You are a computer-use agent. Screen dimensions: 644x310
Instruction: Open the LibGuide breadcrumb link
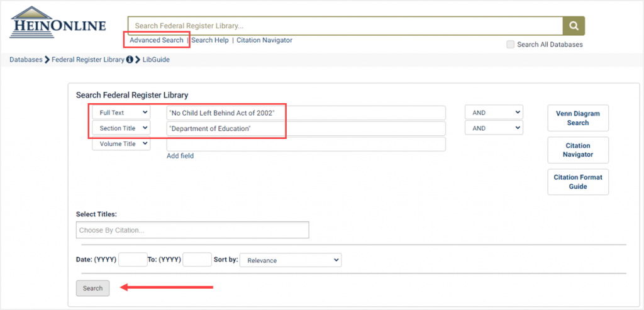tap(156, 60)
